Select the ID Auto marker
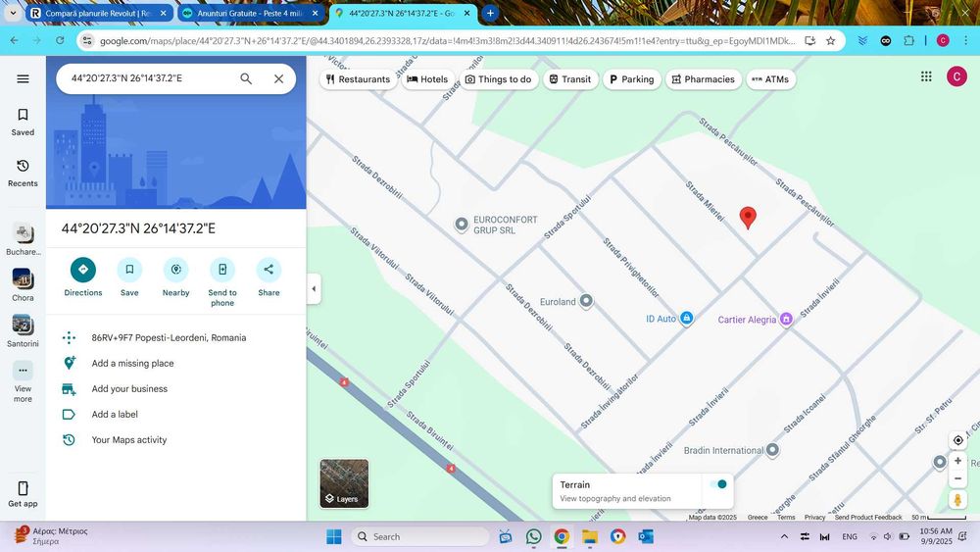This screenshot has height=552, width=980. (686, 319)
